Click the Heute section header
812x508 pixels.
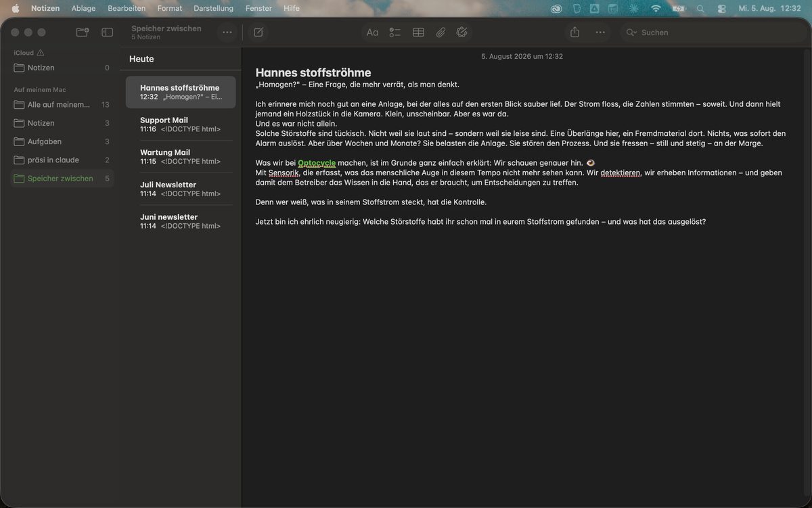coord(141,59)
